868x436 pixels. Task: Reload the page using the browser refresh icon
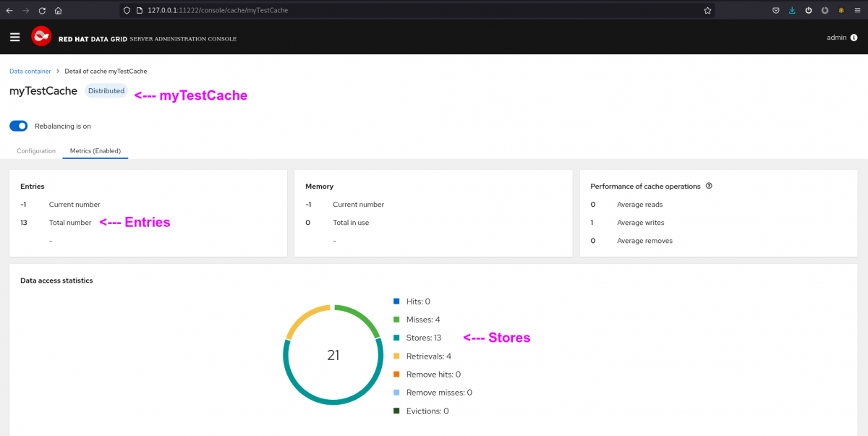point(42,11)
